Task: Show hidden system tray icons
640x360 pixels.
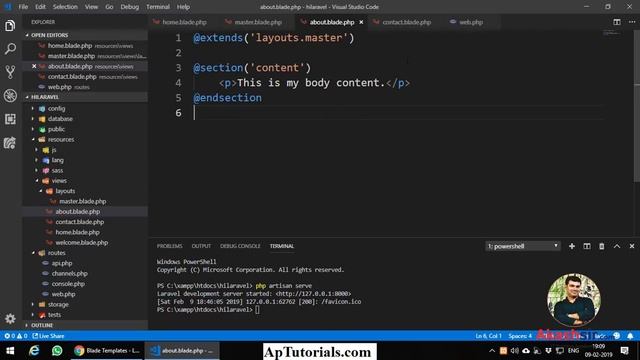Action: 492,351
